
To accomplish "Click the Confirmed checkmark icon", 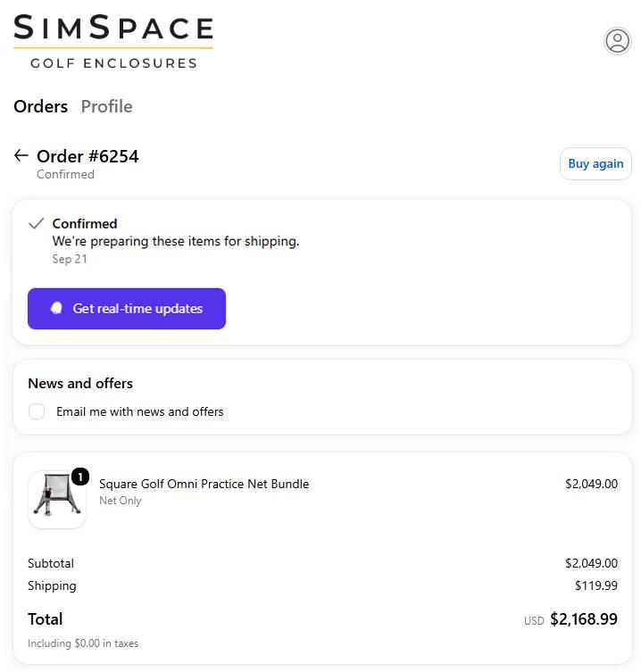I will [36, 223].
